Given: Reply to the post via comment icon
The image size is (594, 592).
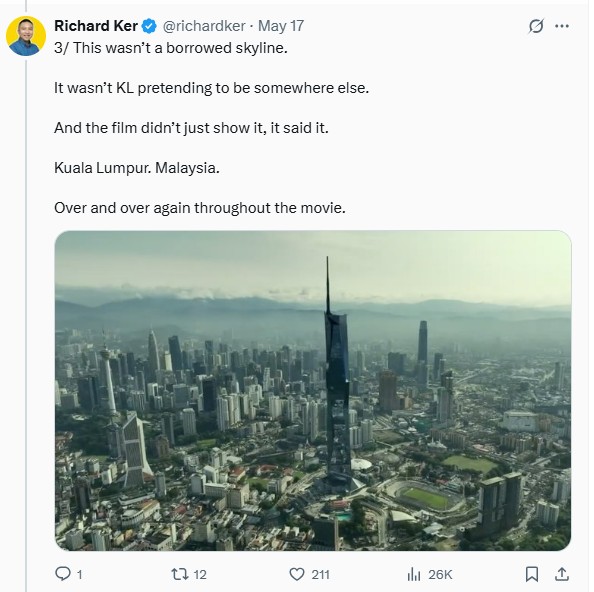Looking at the screenshot, I should [63, 574].
